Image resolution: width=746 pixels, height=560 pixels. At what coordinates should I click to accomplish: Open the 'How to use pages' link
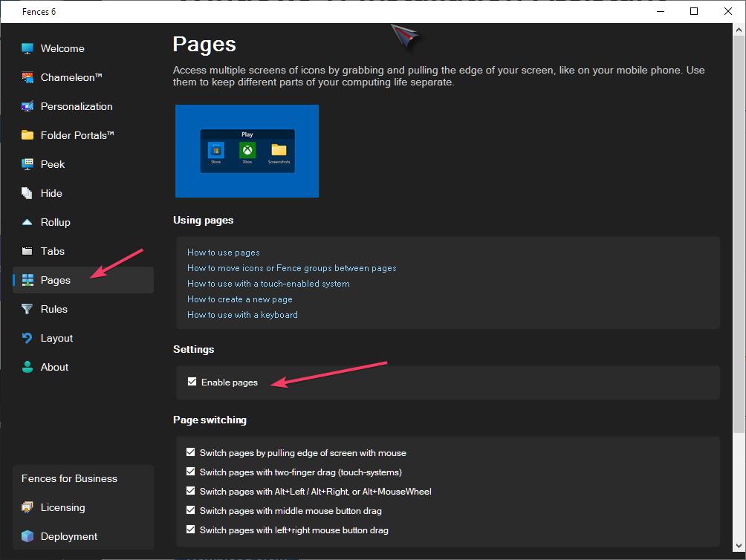[223, 253]
